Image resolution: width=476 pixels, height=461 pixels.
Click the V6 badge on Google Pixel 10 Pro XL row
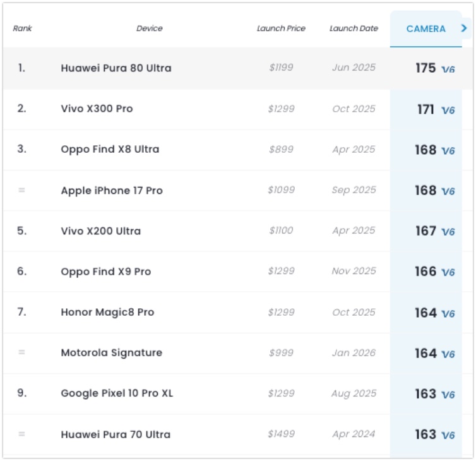point(448,394)
